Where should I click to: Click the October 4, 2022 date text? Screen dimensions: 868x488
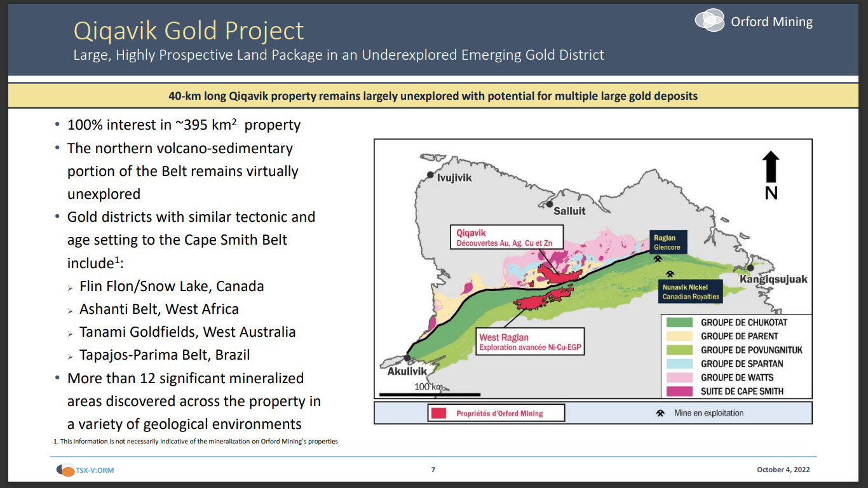783,469
